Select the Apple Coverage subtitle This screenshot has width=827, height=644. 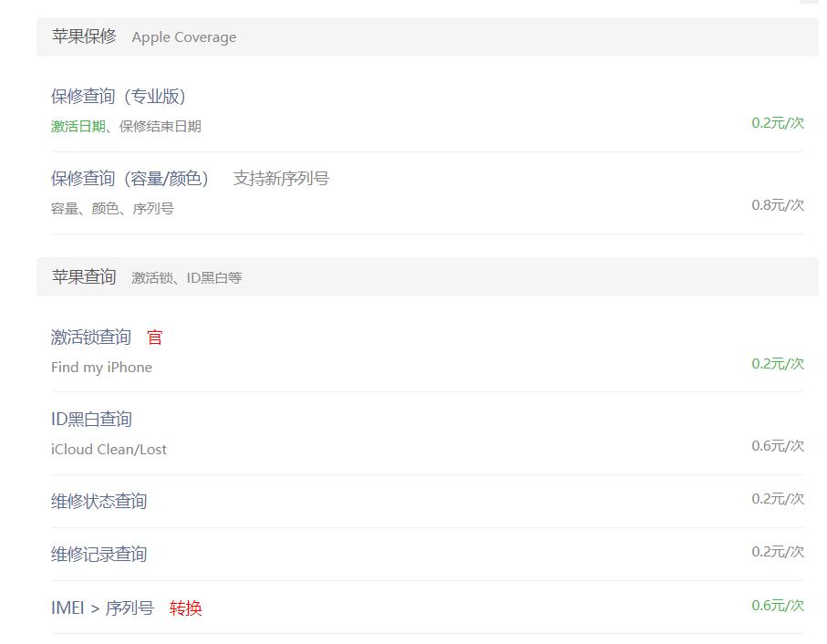pos(184,37)
